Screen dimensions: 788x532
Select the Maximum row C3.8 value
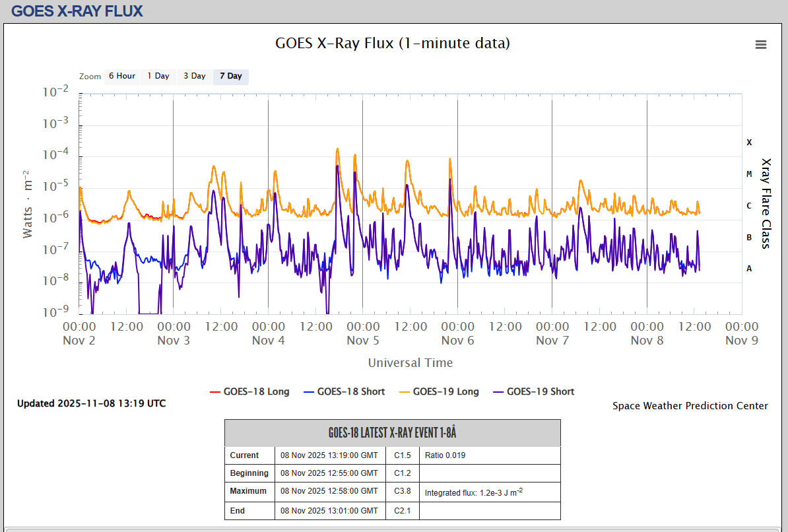coord(403,491)
